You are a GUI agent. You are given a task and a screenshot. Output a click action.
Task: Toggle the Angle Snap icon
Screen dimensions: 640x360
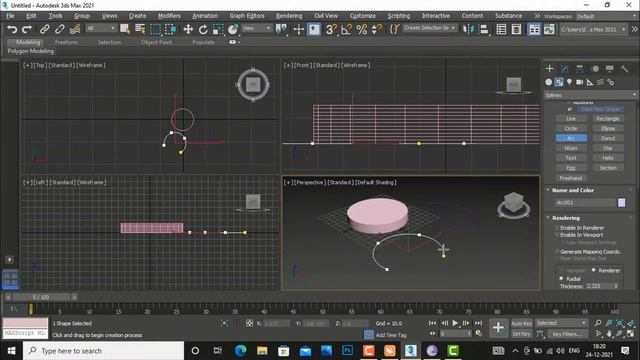(x=346, y=29)
